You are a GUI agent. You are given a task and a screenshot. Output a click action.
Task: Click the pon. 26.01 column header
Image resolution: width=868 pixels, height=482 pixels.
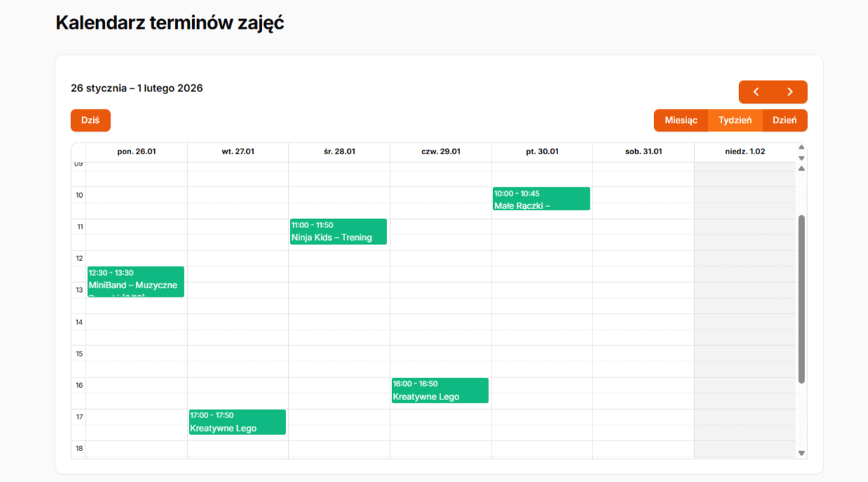point(136,152)
